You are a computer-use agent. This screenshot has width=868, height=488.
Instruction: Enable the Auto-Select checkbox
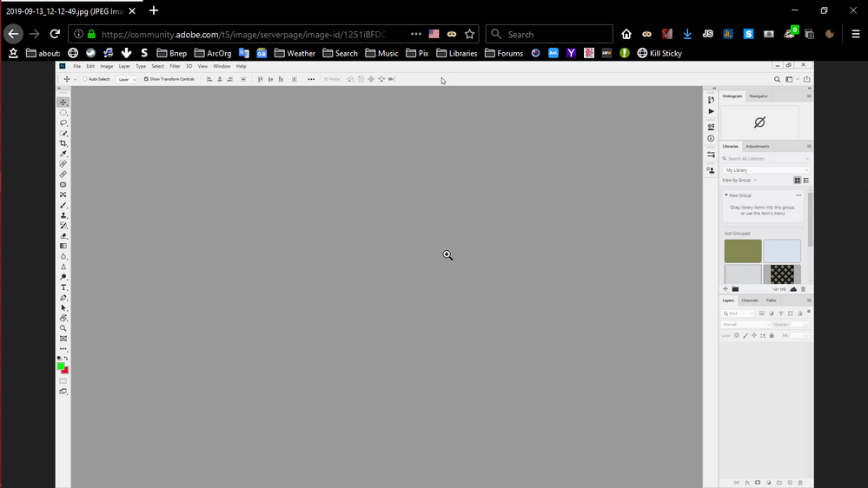[84, 79]
